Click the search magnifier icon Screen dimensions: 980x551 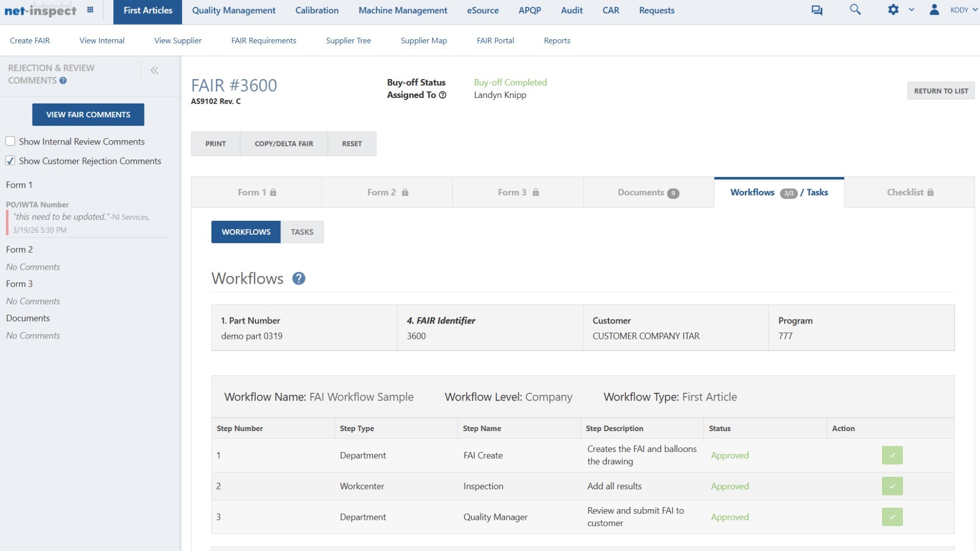tap(855, 10)
